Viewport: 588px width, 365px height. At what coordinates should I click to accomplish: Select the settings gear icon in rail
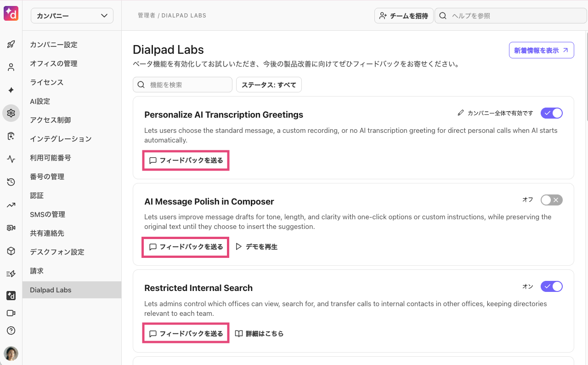[11, 113]
